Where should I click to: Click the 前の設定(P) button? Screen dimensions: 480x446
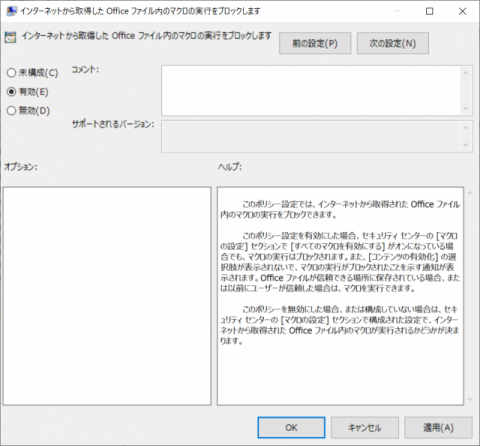(315, 43)
